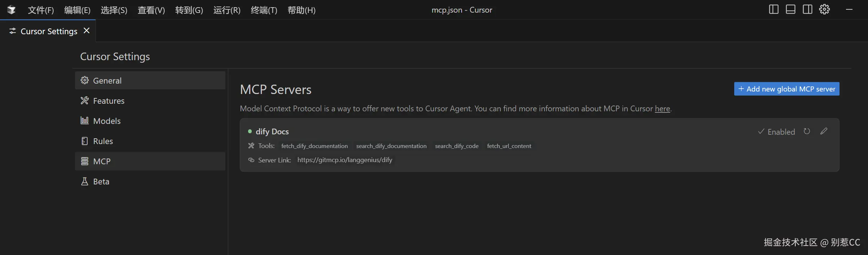Click the Cursor app logo icon
Screen dimensions: 868x255
coord(12,10)
